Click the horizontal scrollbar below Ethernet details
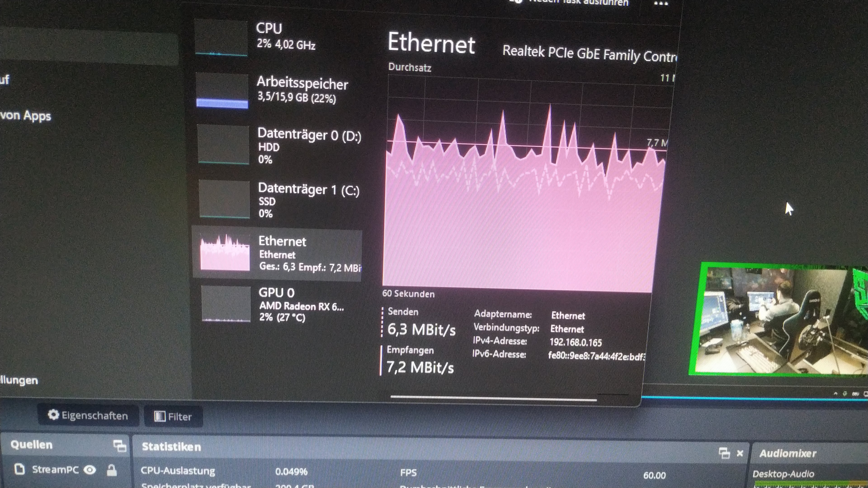868x488 pixels. pos(493,398)
